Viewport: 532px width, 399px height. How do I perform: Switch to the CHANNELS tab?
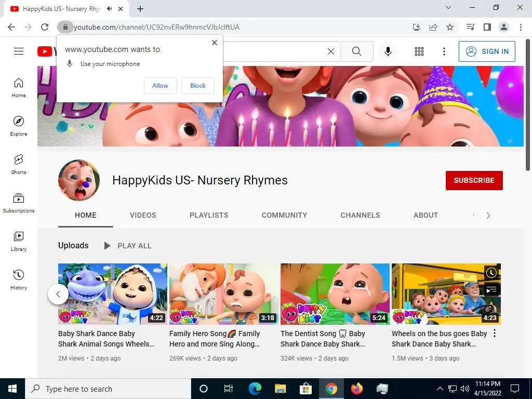[x=360, y=215]
